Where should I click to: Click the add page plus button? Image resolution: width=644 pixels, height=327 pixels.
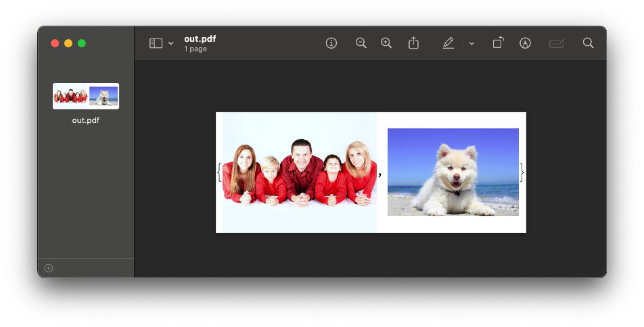pos(49,268)
